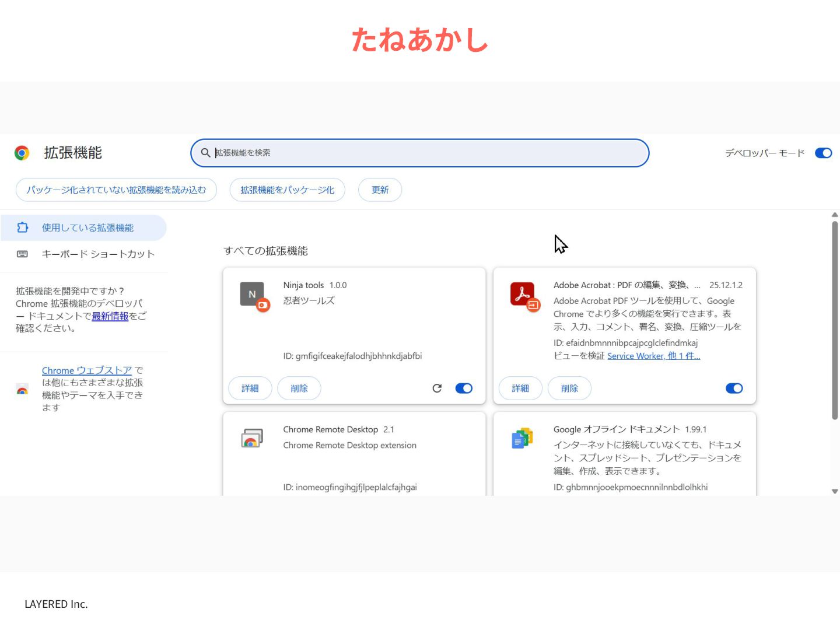840x630 pixels.
Task: Select 使用している拡張機能 in sidebar
Action: click(84, 228)
